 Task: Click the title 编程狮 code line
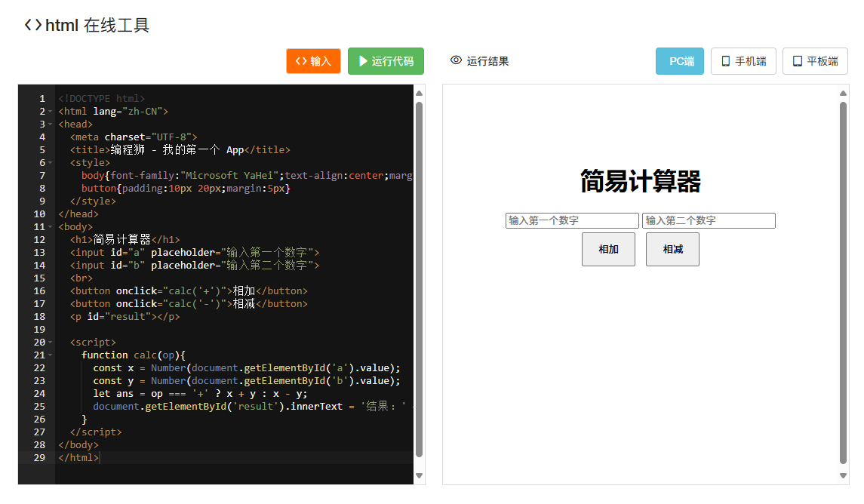click(180, 150)
